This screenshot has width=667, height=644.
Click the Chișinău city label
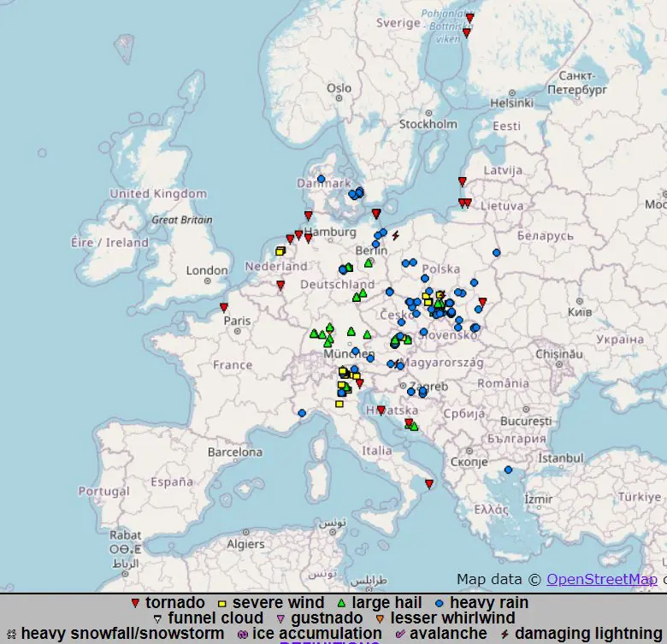[559, 354]
